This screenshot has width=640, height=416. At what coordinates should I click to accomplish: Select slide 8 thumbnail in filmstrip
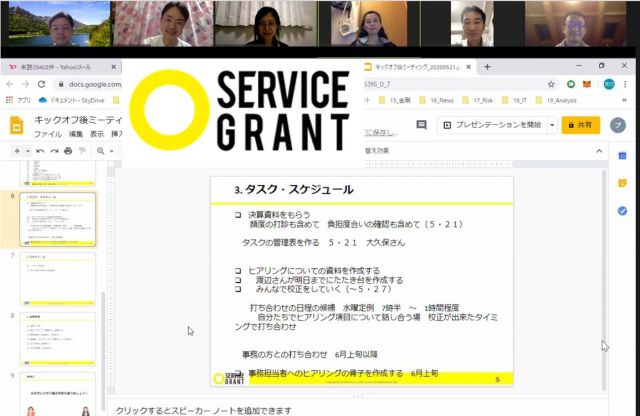tap(58, 339)
